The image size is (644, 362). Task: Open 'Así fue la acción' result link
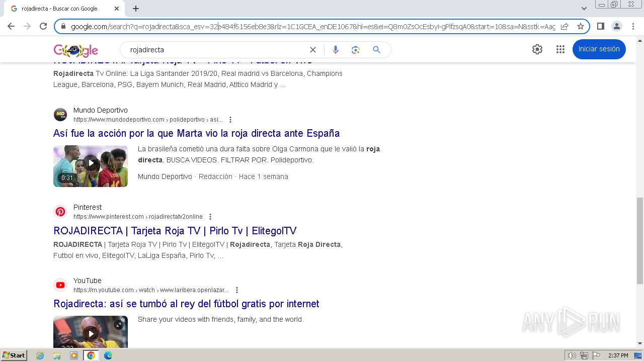197,133
